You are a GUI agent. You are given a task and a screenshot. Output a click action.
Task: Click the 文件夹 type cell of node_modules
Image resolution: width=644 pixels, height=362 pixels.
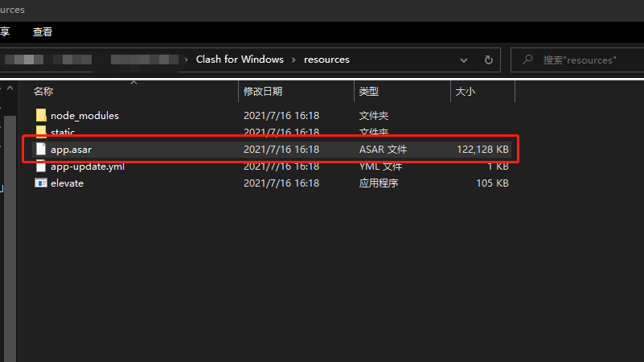[x=373, y=116]
